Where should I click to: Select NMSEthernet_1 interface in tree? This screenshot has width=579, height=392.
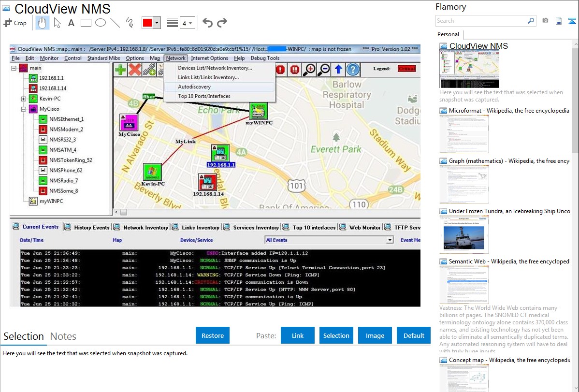[x=67, y=119]
